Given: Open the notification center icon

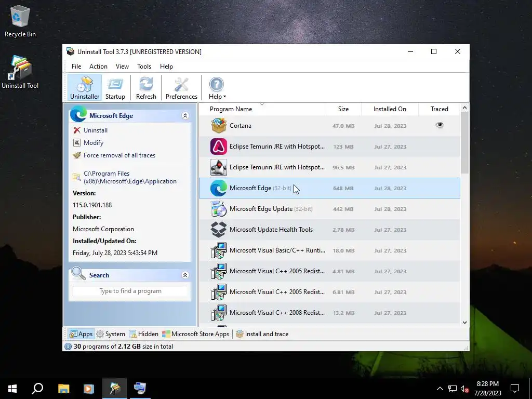Looking at the screenshot, I should [x=515, y=389].
